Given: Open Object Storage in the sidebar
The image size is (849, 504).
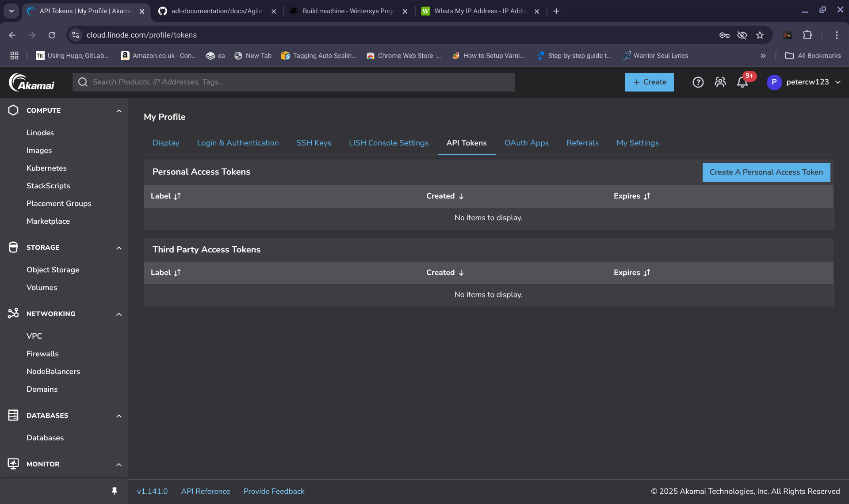Looking at the screenshot, I should point(53,270).
